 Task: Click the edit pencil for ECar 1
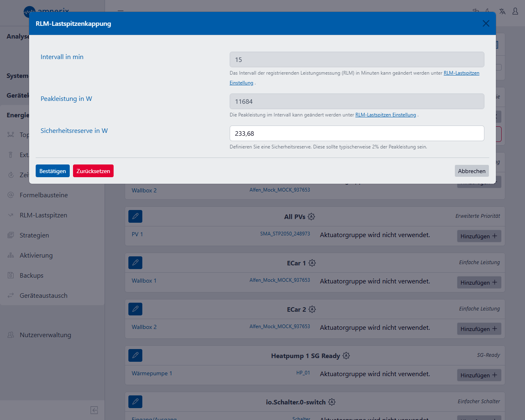point(135,262)
